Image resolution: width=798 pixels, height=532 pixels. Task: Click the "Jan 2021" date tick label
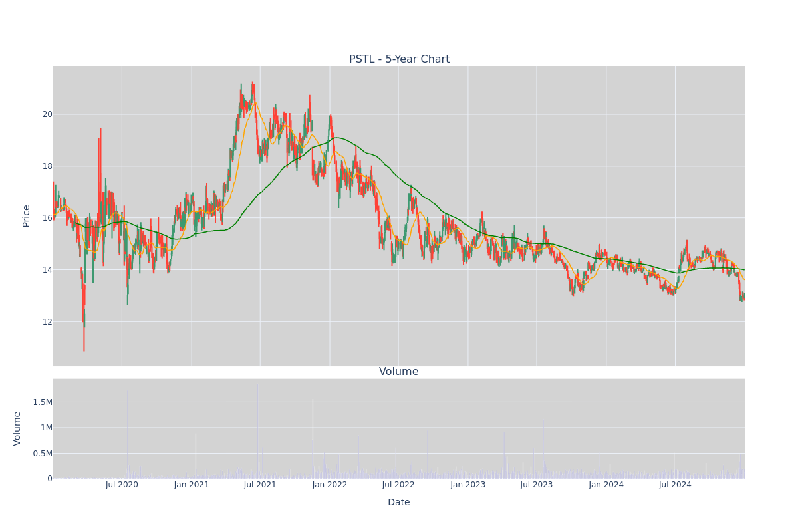click(192, 485)
